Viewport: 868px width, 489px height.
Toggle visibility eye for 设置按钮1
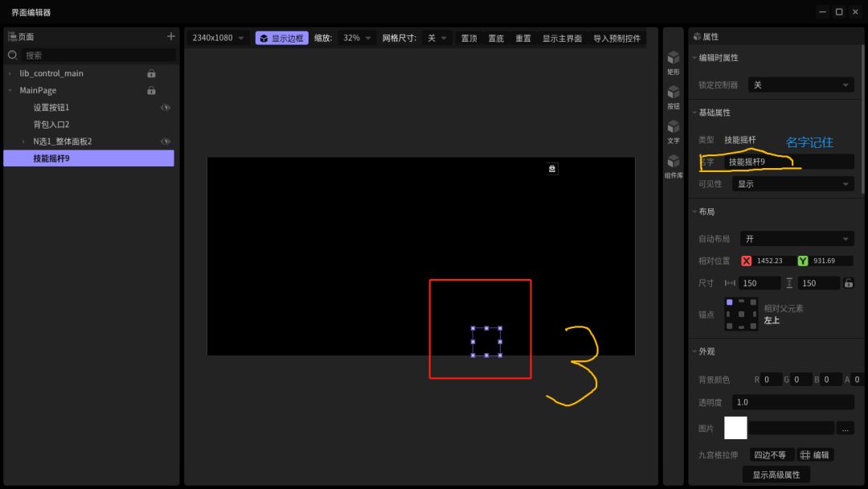coord(166,108)
